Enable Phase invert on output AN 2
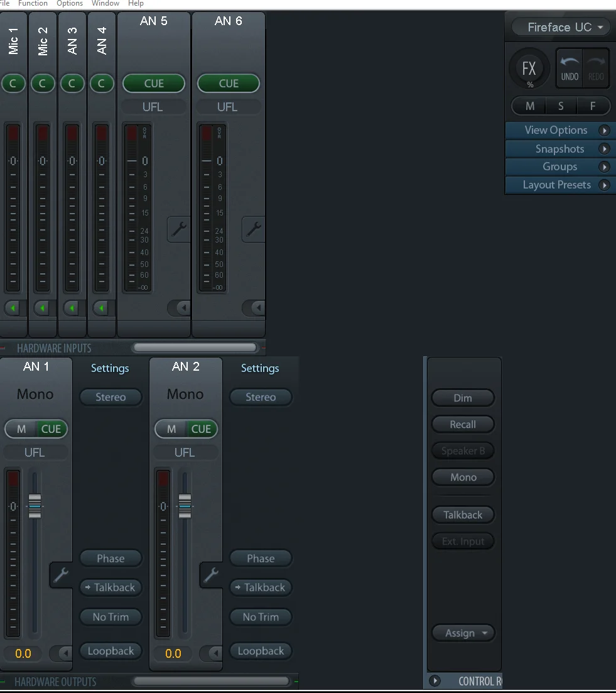This screenshot has height=693, width=616. click(x=261, y=559)
